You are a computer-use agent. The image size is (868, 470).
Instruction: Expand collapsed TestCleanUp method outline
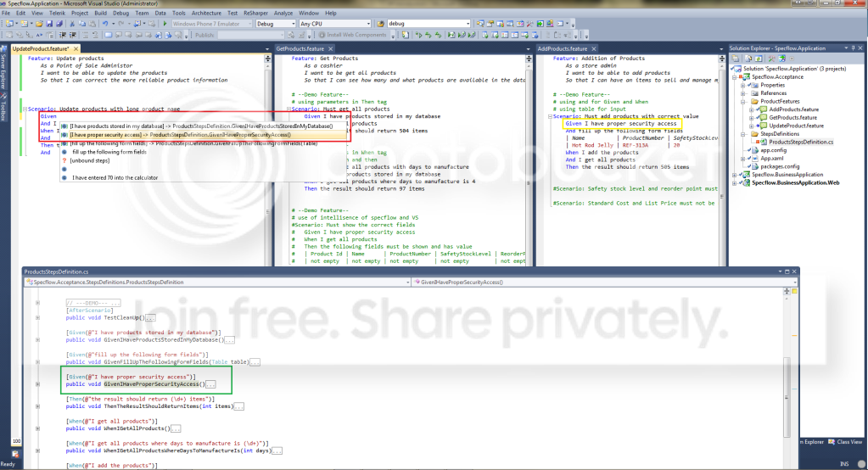[x=37, y=318]
